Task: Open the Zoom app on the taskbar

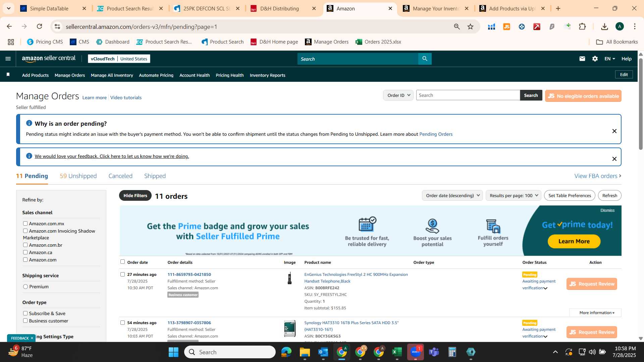Action: 415,352
